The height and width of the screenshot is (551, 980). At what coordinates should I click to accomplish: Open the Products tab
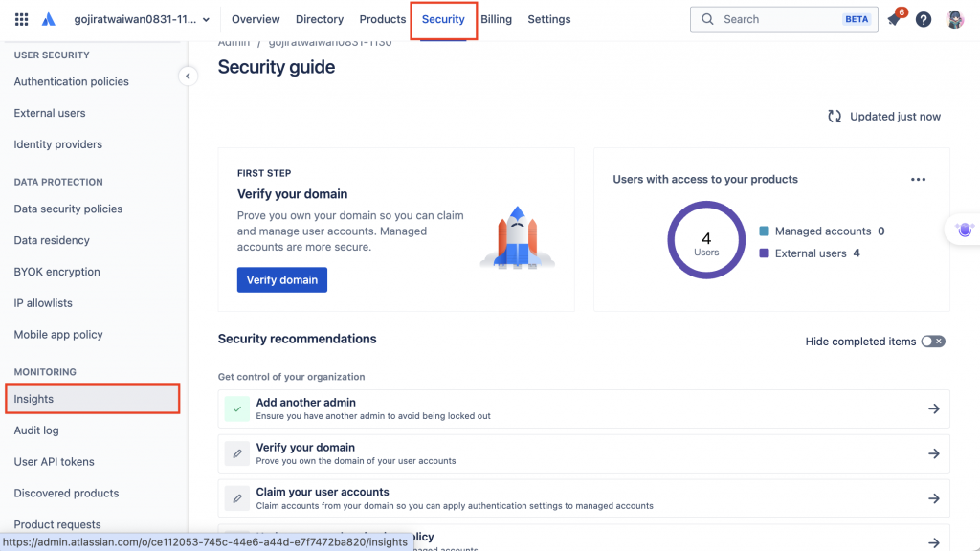tap(383, 19)
